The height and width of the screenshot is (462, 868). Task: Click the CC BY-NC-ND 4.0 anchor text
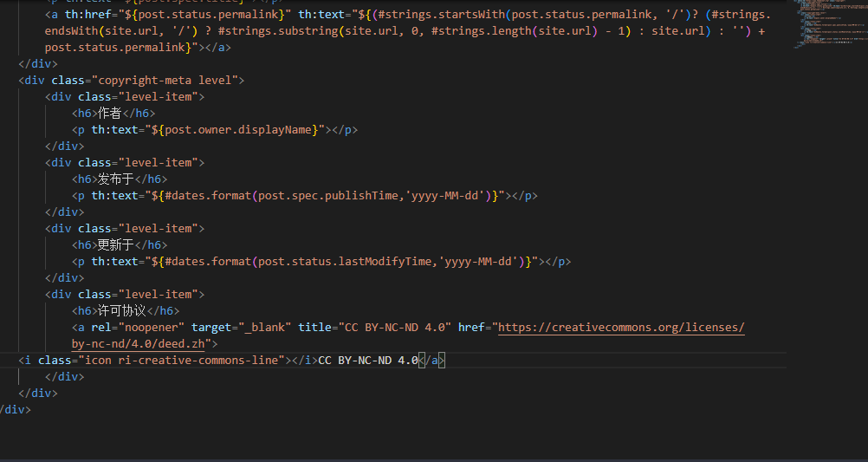tap(367, 361)
